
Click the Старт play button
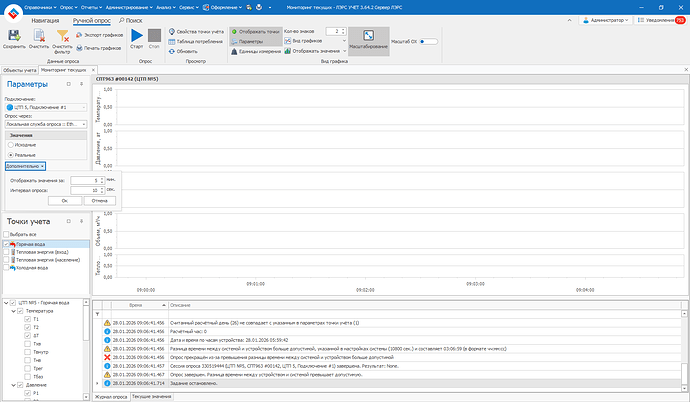pos(137,38)
